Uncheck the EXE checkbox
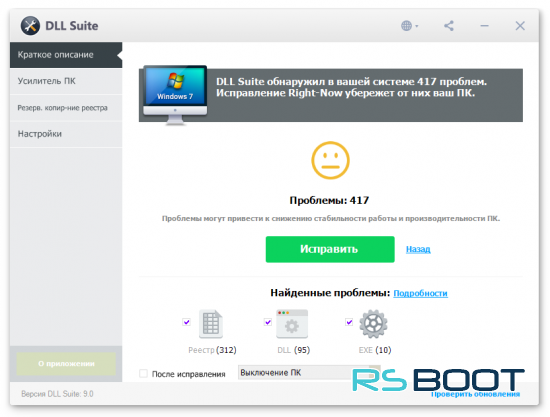The height and width of the screenshot is (417, 550). [349, 322]
